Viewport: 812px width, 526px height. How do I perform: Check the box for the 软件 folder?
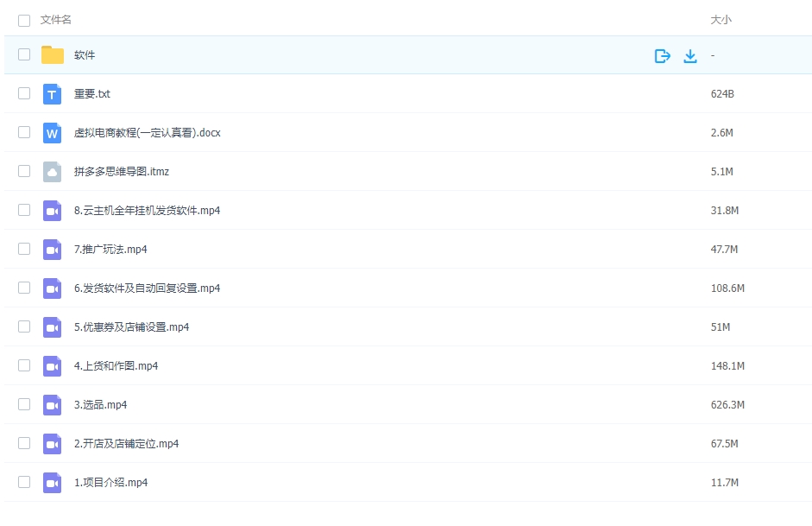pos(24,55)
